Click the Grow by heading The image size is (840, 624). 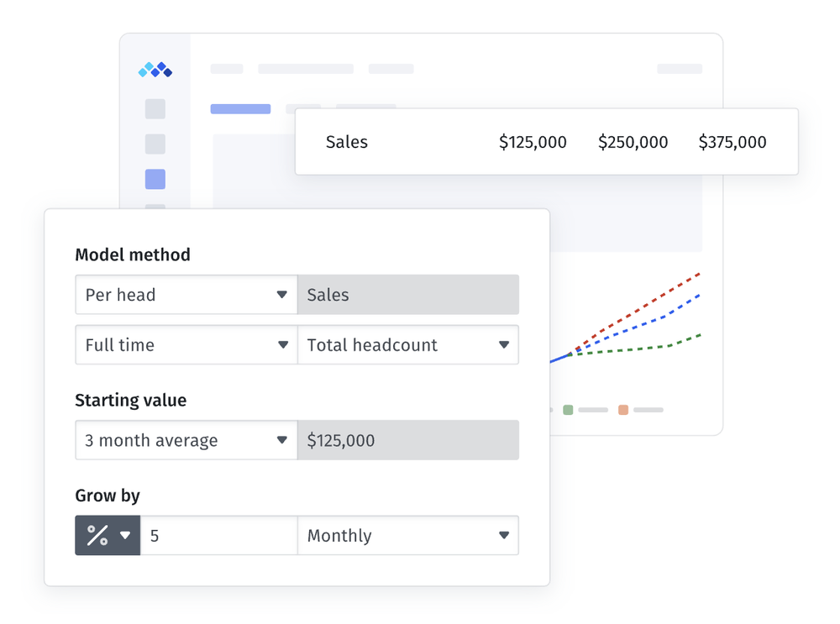[x=108, y=496]
